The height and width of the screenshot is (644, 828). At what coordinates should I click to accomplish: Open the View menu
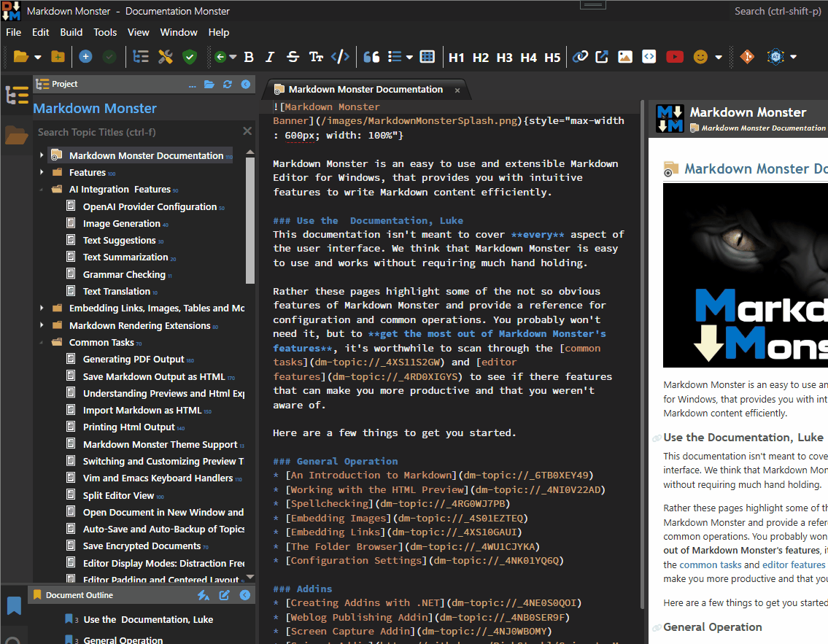pyautogui.click(x=139, y=32)
